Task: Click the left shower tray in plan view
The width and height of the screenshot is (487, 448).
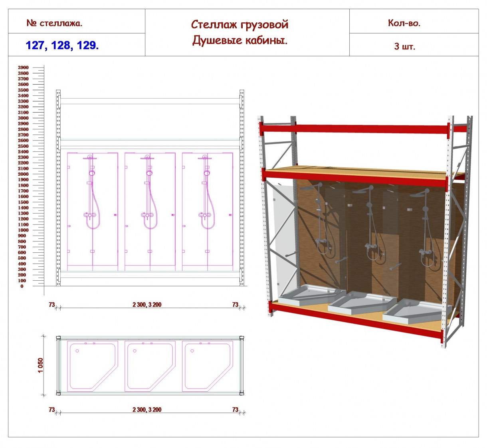Action: pos(93,366)
